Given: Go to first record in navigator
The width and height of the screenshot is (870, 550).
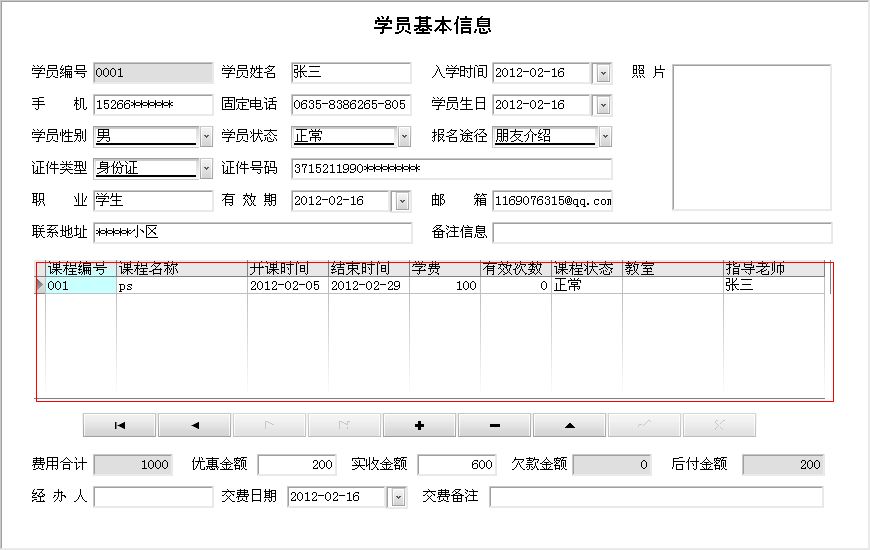Looking at the screenshot, I should [119, 425].
